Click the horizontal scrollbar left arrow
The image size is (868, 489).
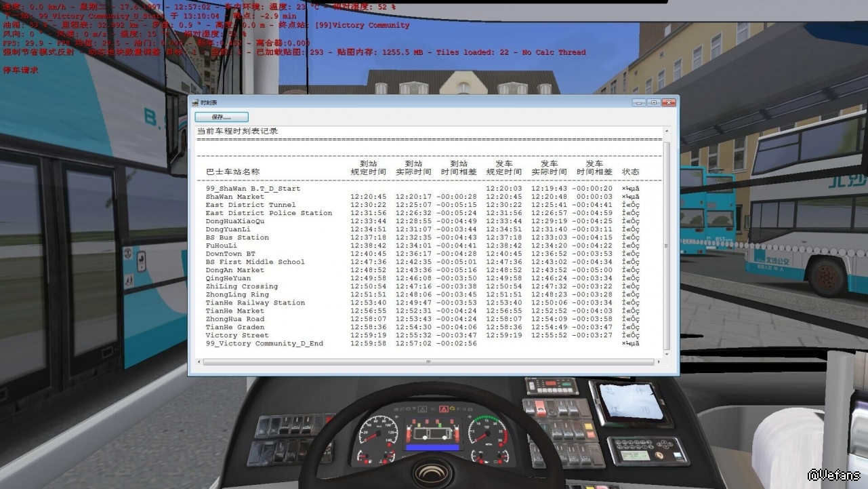pos(200,361)
